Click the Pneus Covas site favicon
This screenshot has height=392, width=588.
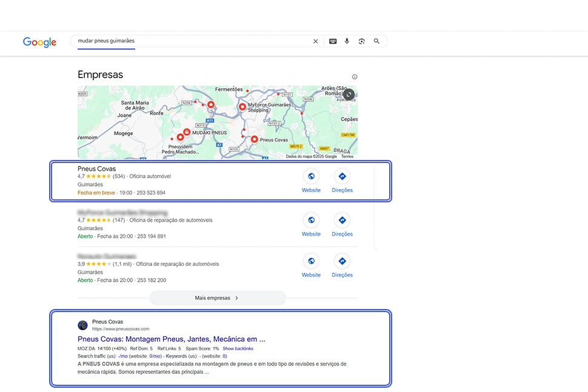point(82,325)
